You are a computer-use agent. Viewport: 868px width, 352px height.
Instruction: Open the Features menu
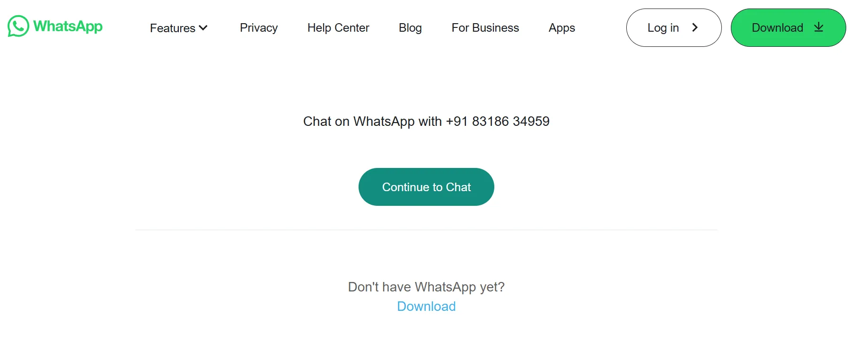point(178,28)
